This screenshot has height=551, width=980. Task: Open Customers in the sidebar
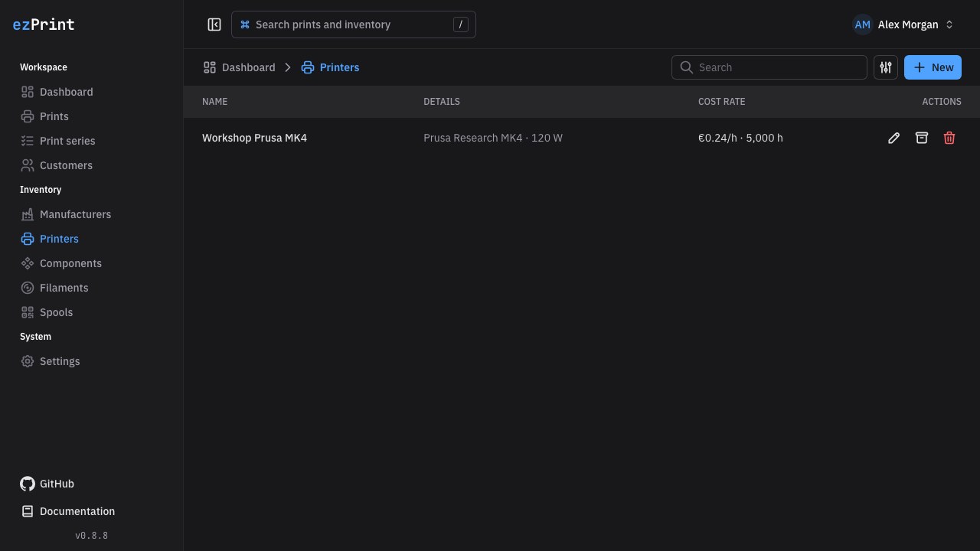tap(92, 165)
